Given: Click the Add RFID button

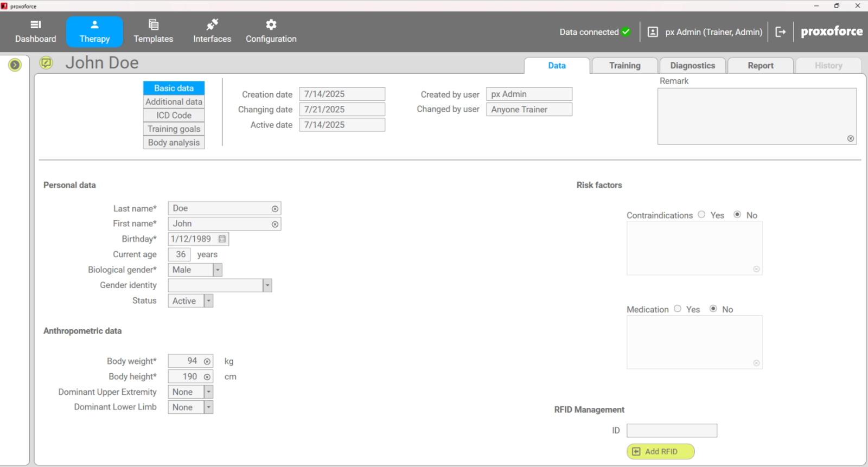Looking at the screenshot, I should 660,451.
